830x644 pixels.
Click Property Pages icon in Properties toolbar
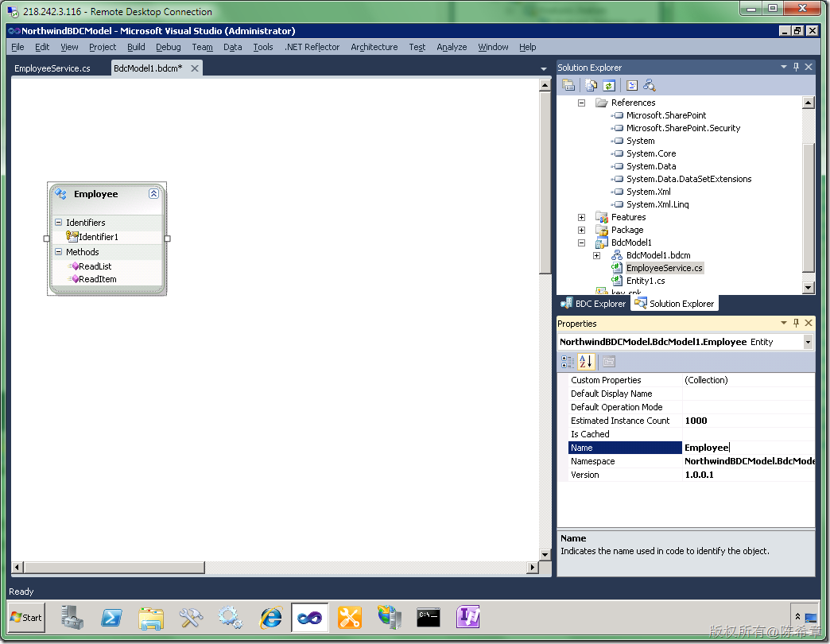[x=609, y=362]
